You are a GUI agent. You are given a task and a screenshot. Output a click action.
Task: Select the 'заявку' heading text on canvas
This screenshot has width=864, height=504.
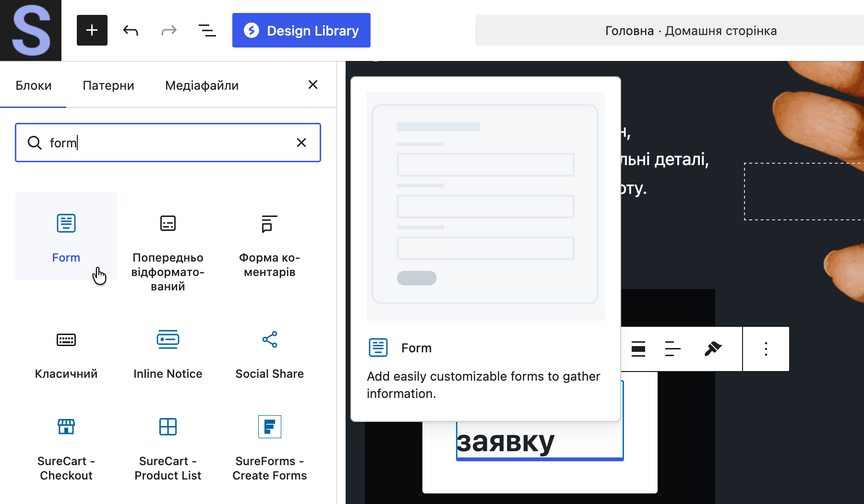(x=505, y=442)
